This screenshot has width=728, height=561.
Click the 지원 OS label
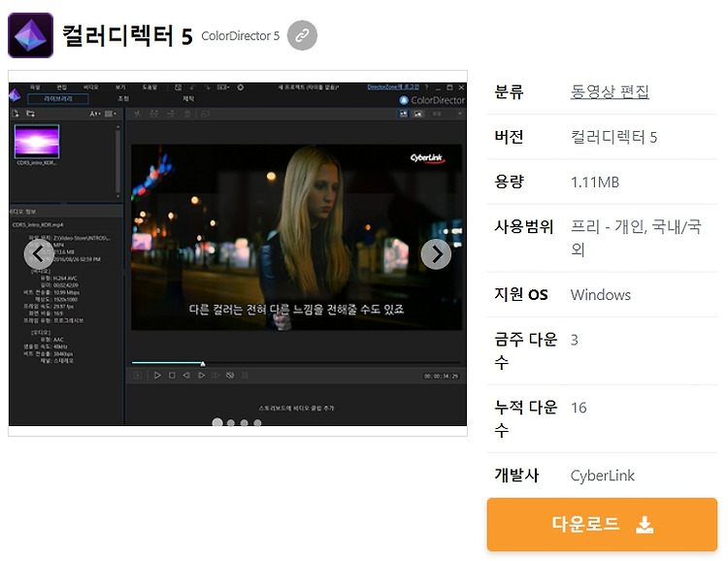pyautogui.click(x=521, y=294)
